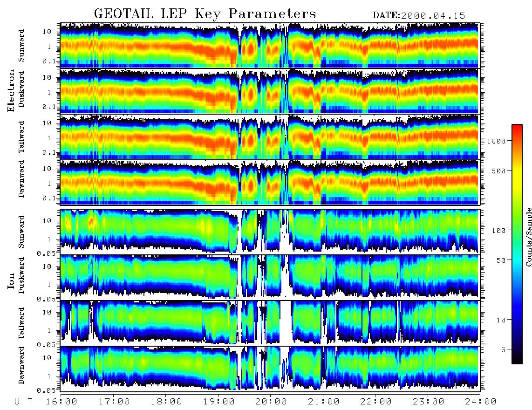Open the Ion Duskward spectrogram panel
The height and width of the screenshot is (410, 532).
tap(269, 277)
